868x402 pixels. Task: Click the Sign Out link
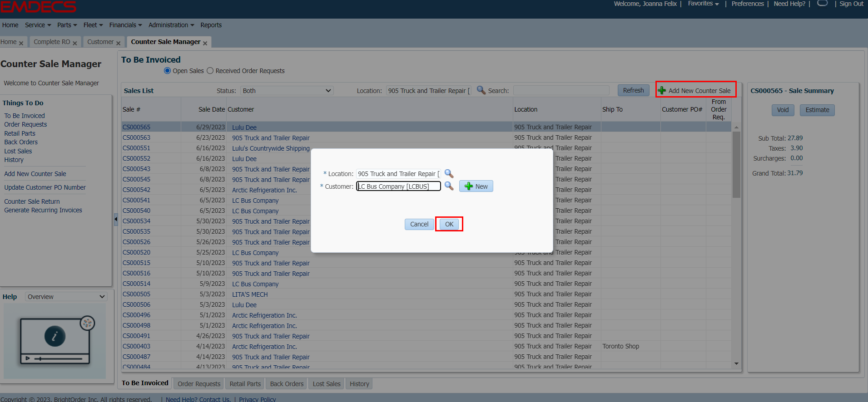[x=851, y=4]
